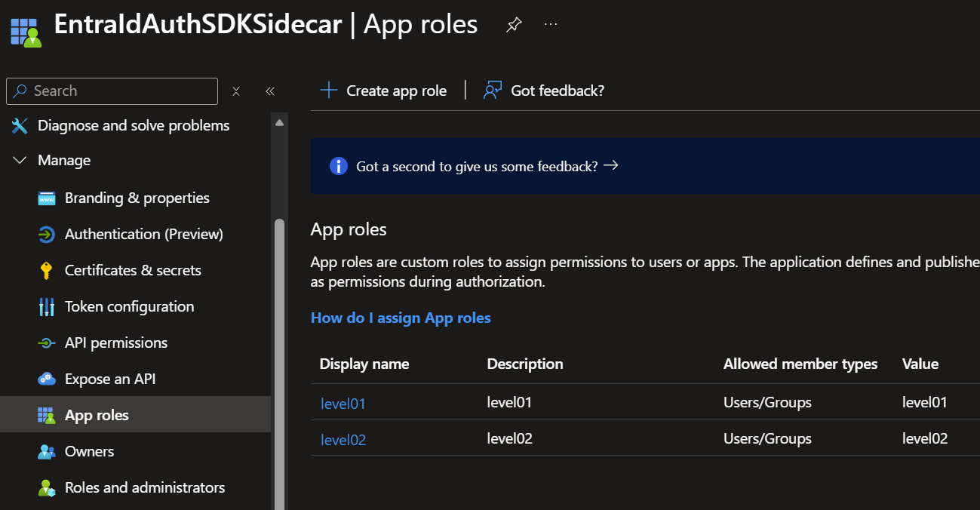Click the Expose an API cloud icon
The width and height of the screenshot is (980, 510).
47,379
